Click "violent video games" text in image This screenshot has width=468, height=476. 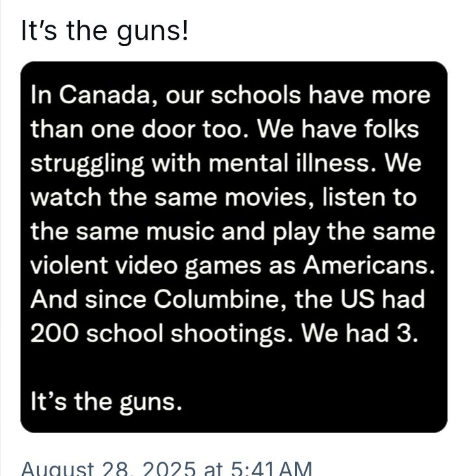(146, 266)
